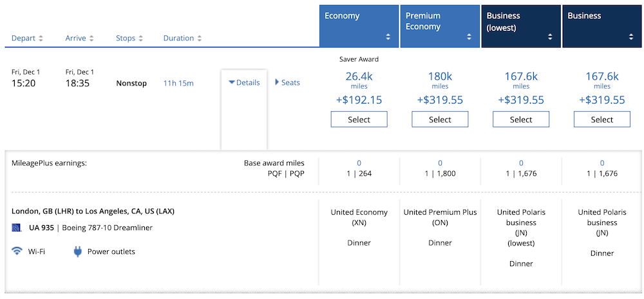Collapse the flight Details panel
Viewport: 644px width, 299px height.
pos(244,82)
